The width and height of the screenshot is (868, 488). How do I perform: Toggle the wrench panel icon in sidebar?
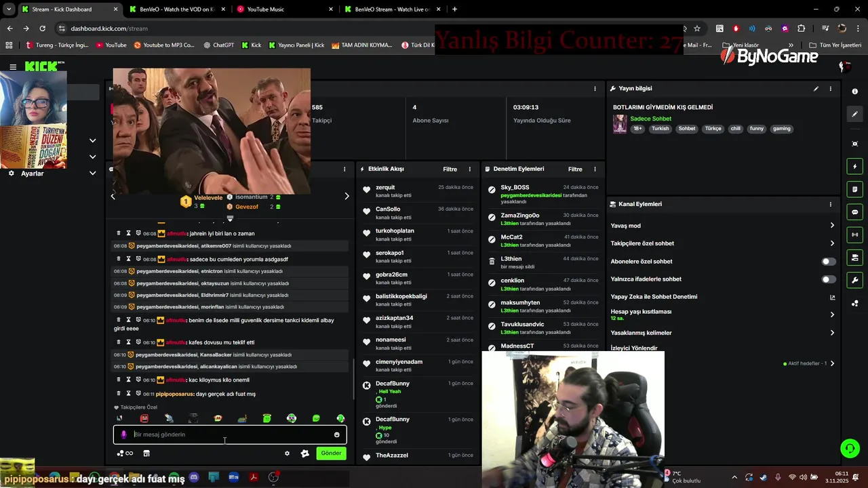pos(855,281)
